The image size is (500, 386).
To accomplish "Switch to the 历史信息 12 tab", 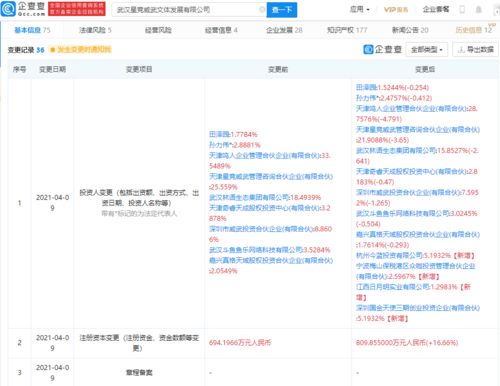I will (474, 30).
